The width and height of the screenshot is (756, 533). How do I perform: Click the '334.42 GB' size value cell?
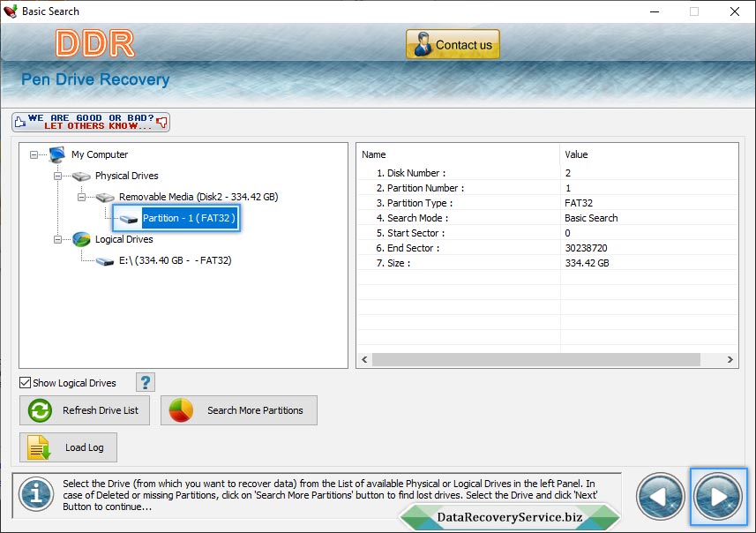587,262
